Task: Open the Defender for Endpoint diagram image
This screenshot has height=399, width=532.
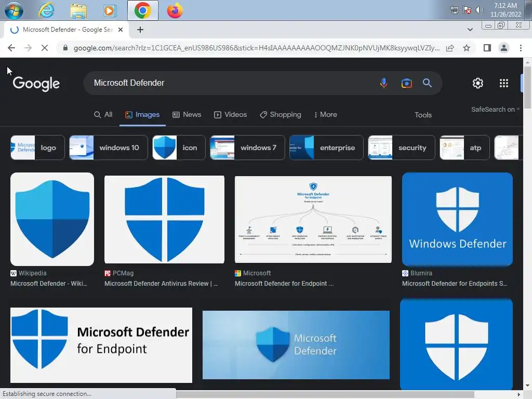Action: (313, 219)
